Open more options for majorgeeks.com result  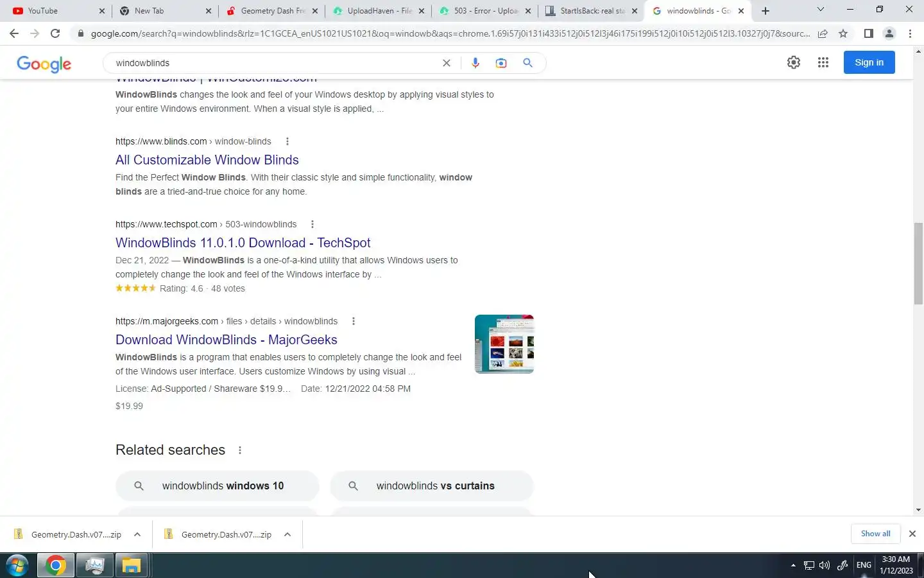[x=354, y=321]
